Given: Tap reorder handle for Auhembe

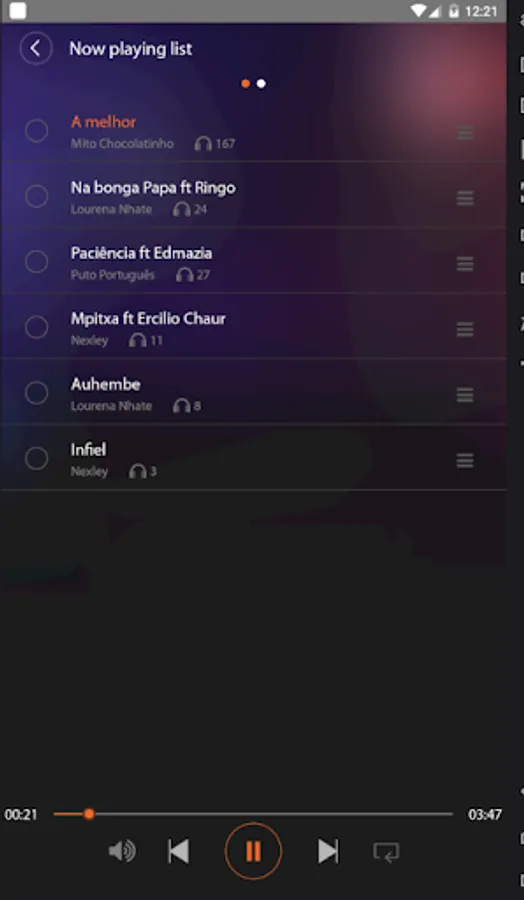Looking at the screenshot, I should (x=465, y=395).
